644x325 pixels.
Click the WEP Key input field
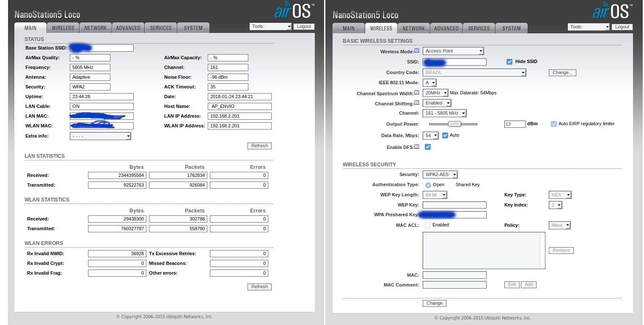454,205
